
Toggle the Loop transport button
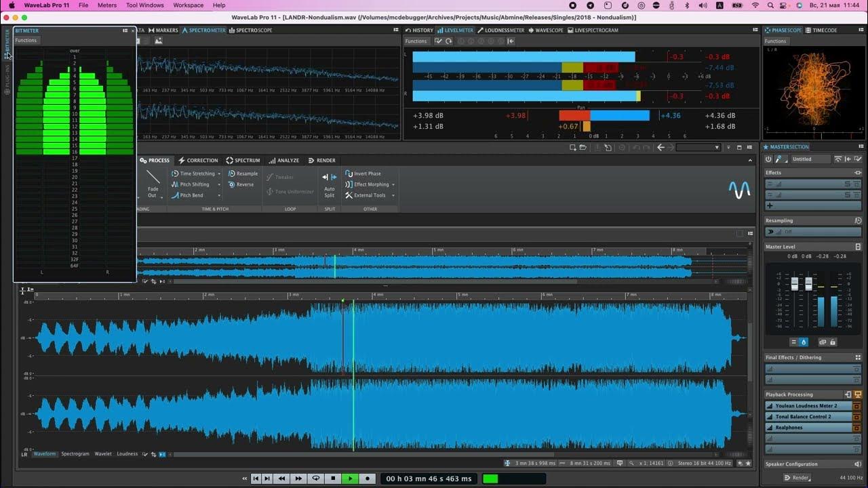(315, 479)
